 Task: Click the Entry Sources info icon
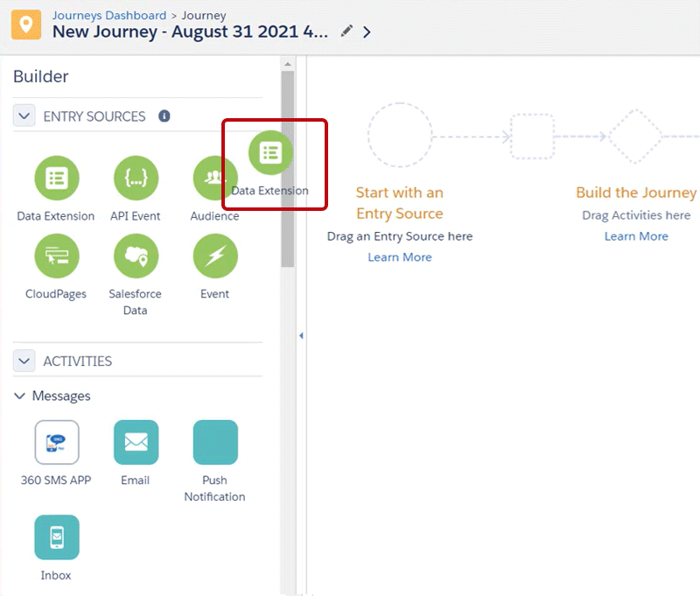[164, 116]
